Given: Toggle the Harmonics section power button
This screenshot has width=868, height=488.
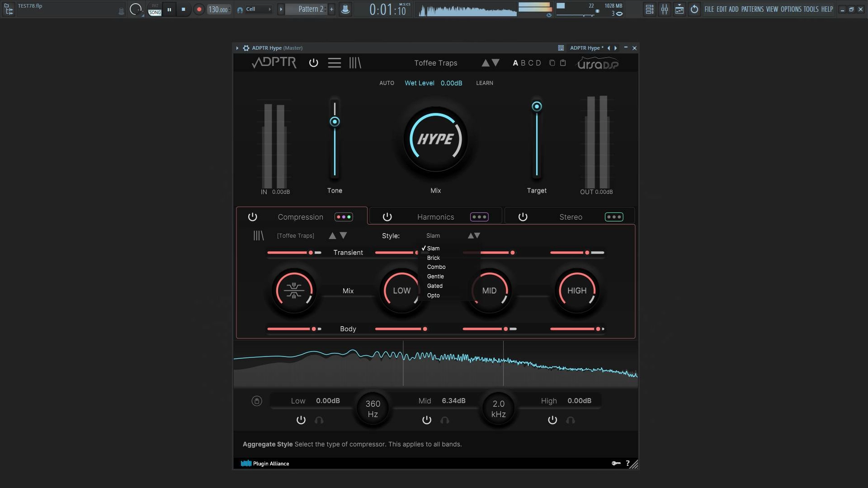Looking at the screenshot, I should (x=387, y=217).
